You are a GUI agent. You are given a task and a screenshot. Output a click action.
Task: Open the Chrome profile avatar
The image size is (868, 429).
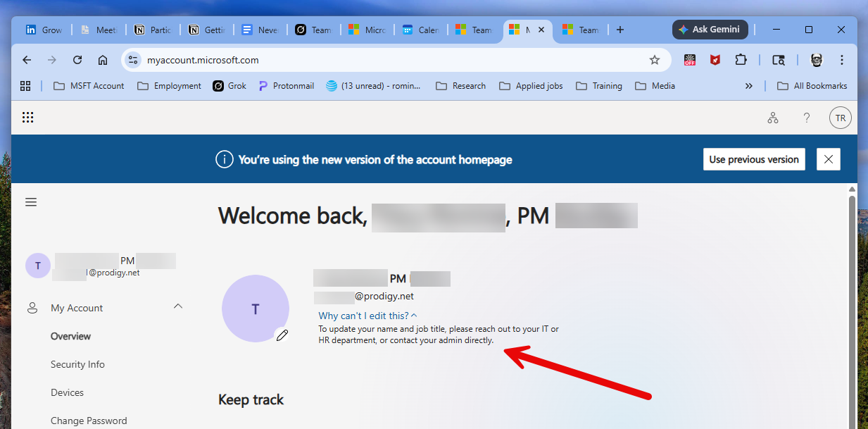[x=817, y=60]
